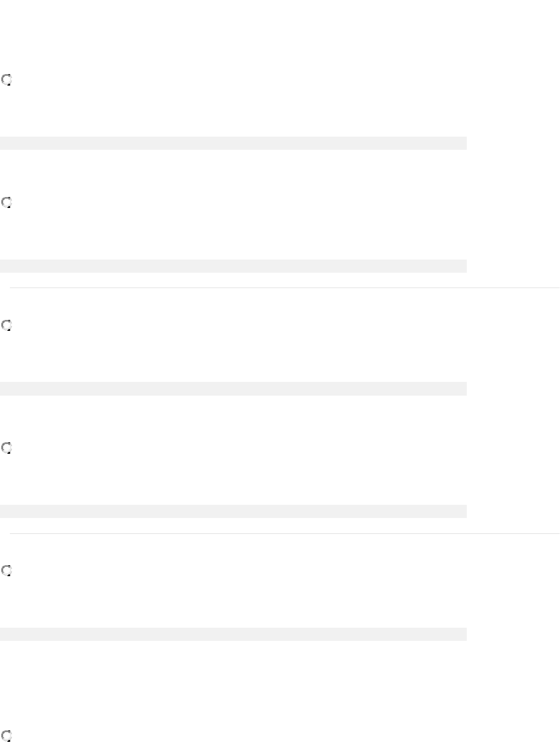Click the third gray placeholder bar
This screenshot has height=749, width=560.
click(233, 388)
